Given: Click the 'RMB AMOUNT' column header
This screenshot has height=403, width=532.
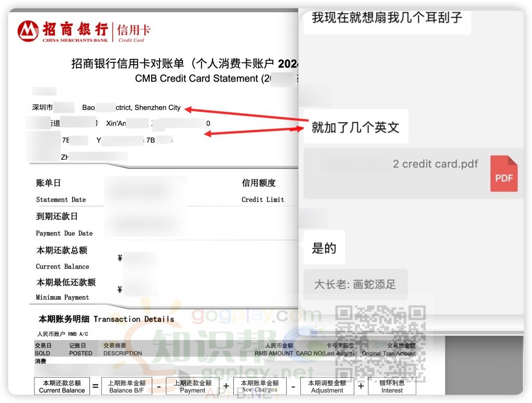Looking at the screenshot, I should pyautogui.click(x=274, y=353).
